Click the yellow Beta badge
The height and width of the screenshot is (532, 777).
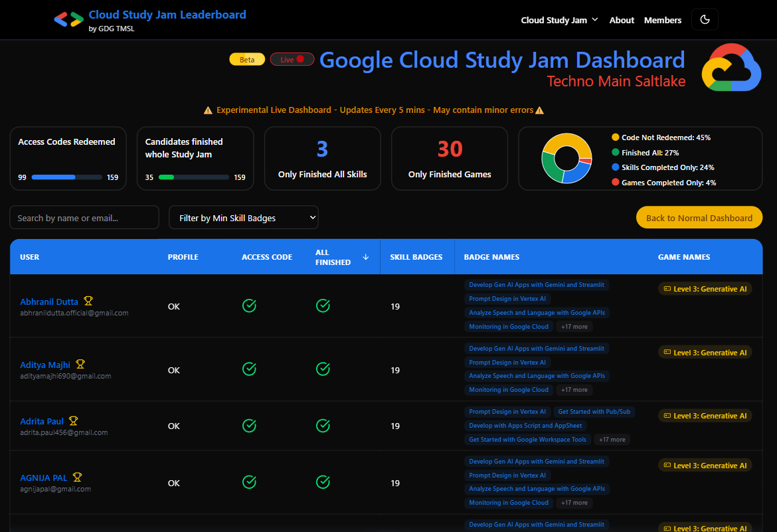tap(247, 60)
